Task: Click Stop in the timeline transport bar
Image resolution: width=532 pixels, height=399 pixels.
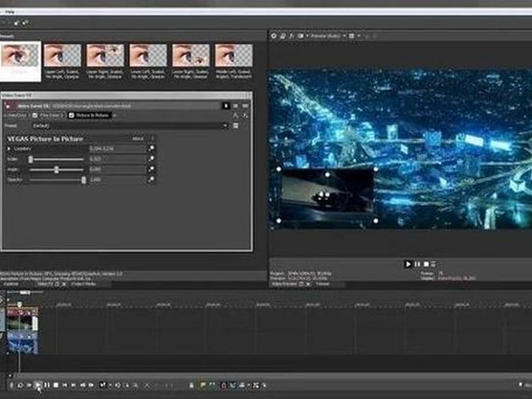Action: (56, 385)
